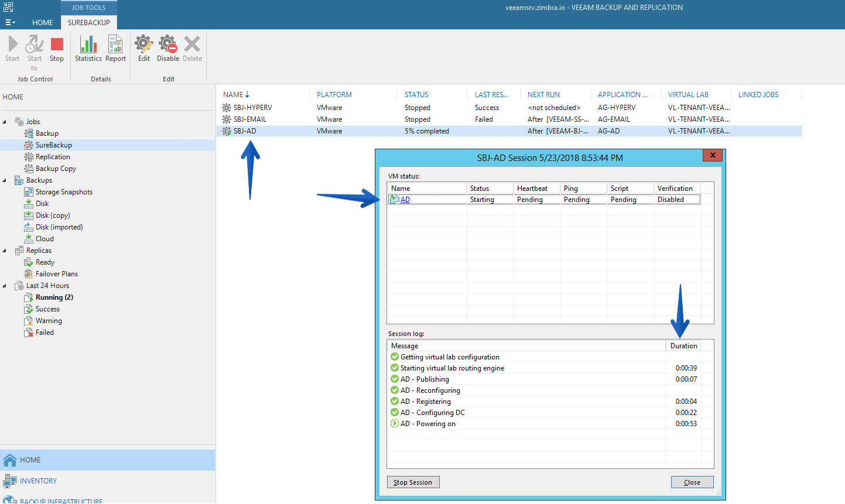Viewport: 845px width, 504px height.
Task: Select the SureBackup node in the Jobs tree
Action: 53,145
